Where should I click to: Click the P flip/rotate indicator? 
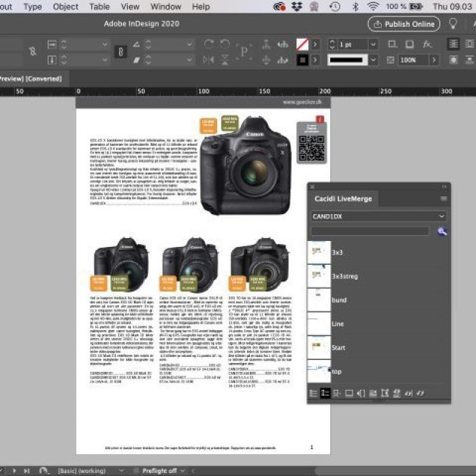pyautogui.click(x=244, y=52)
